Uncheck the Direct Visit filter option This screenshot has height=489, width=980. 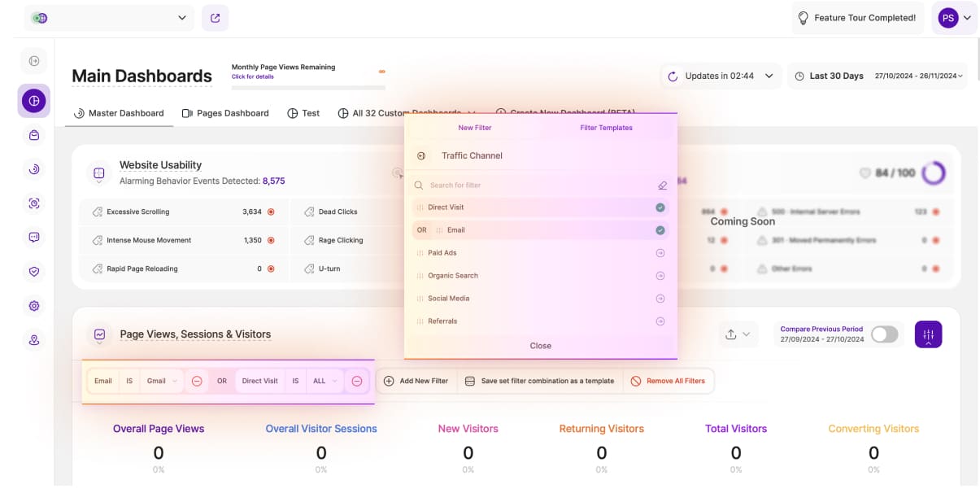[x=660, y=207]
